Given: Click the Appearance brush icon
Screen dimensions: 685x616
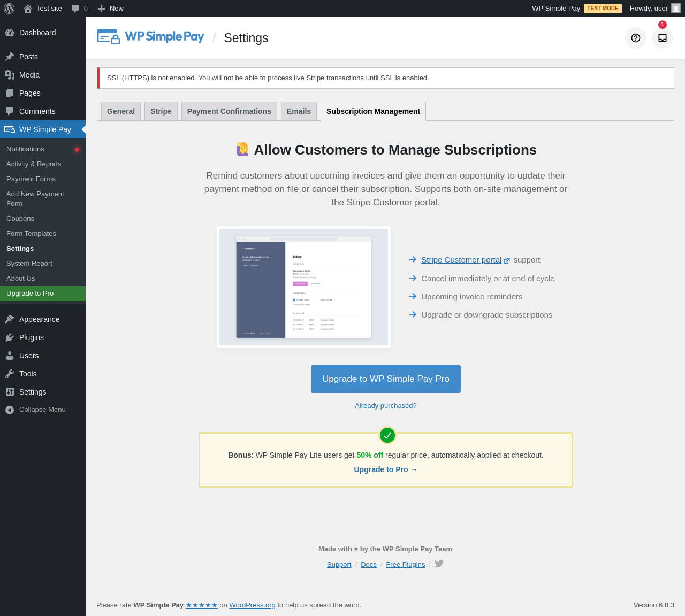Looking at the screenshot, I should pyautogui.click(x=10, y=319).
